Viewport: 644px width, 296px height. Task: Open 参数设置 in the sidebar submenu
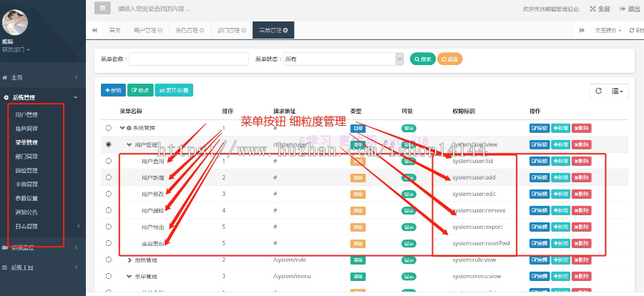pyautogui.click(x=26, y=198)
